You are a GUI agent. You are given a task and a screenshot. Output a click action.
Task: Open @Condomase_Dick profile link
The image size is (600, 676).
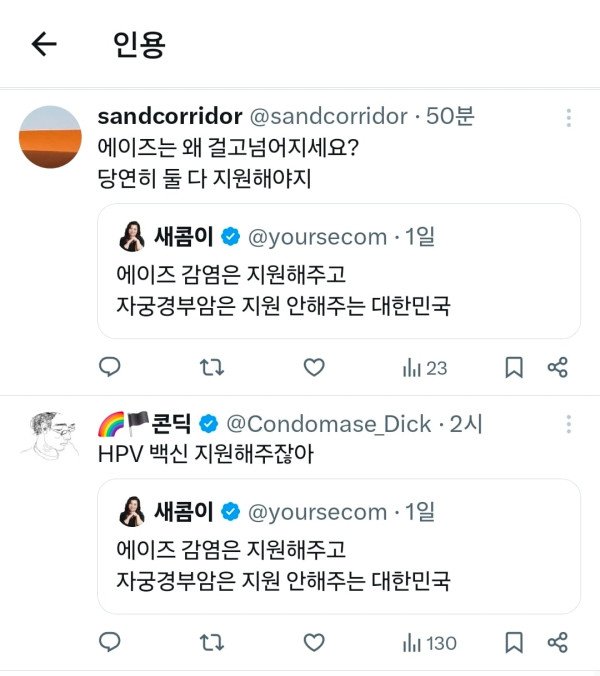[330, 424]
